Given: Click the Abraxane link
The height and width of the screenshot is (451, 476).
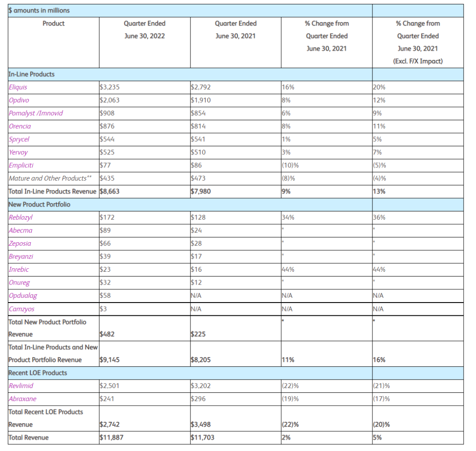Looking at the screenshot, I should click(22, 399).
